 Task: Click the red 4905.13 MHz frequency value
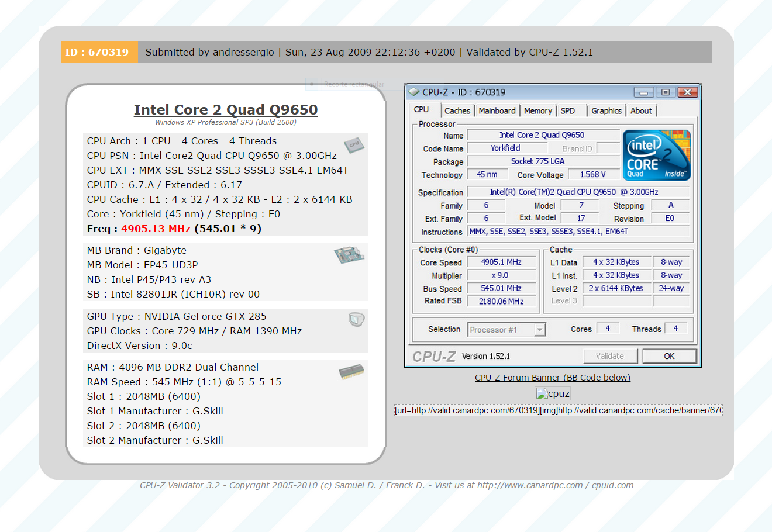click(x=156, y=229)
